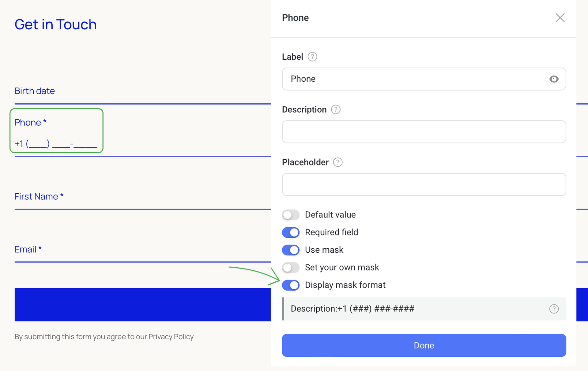Enable Set your own mask toggle
Viewport: 588px width, 371px height.
(x=291, y=268)
